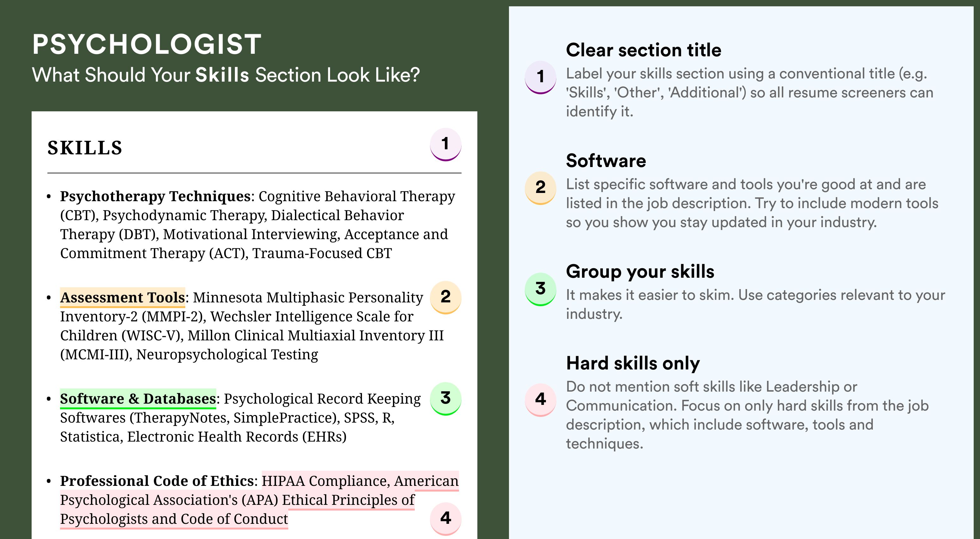Click the Psychotherapy Techniques bold label
The height and width of the screenshot is (539, 980).
click(155, 196)
